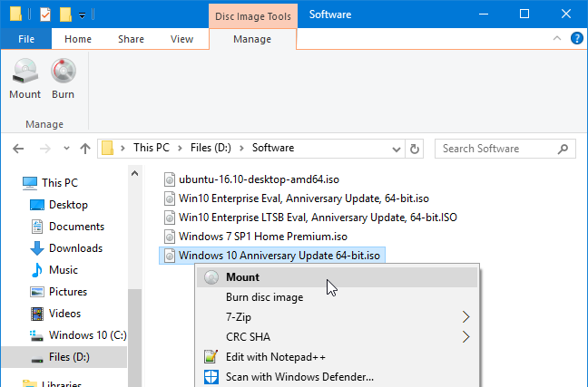
Task: Click the Refresh button beside address bar
Action: coord(414,149)
